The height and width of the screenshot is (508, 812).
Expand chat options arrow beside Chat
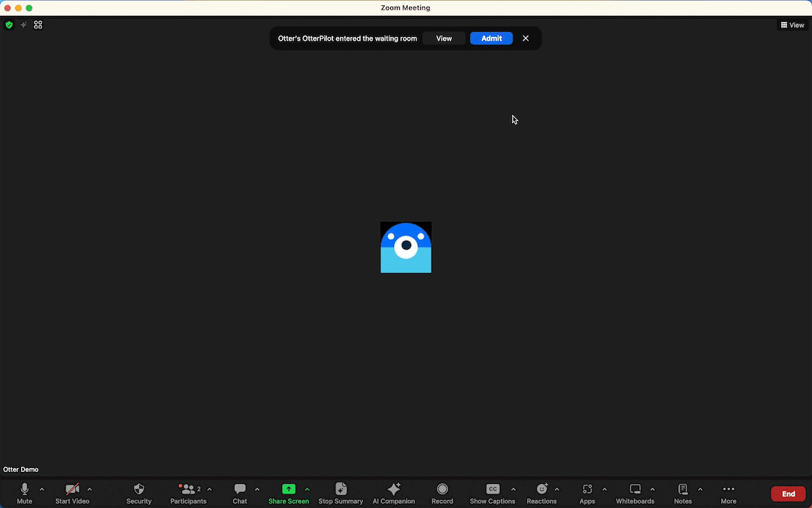257,489
